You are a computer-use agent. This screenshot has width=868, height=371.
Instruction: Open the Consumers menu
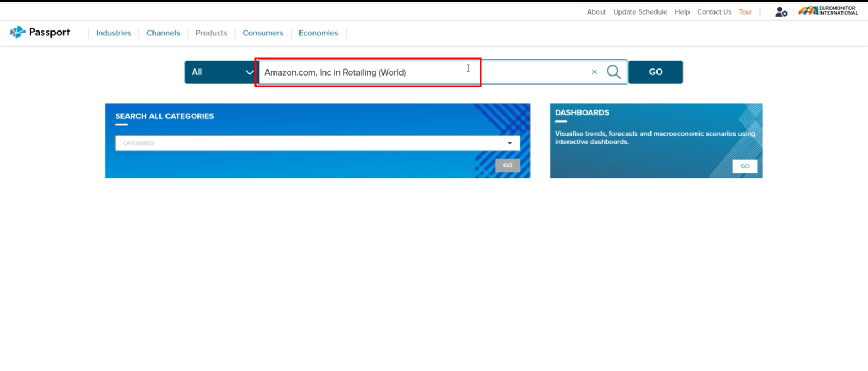(263, 33)
